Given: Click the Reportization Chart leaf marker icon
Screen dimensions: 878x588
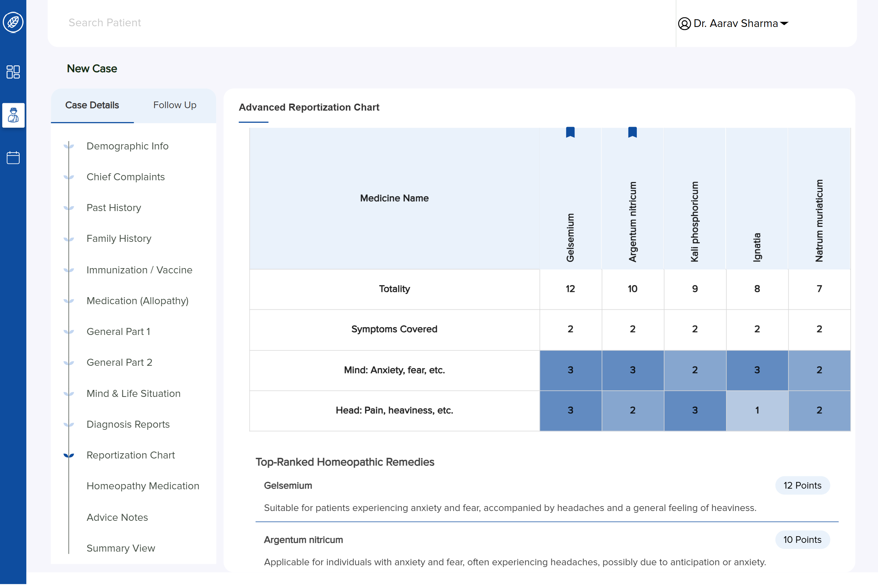Looking at the screenshot, I should pos(69,455).
